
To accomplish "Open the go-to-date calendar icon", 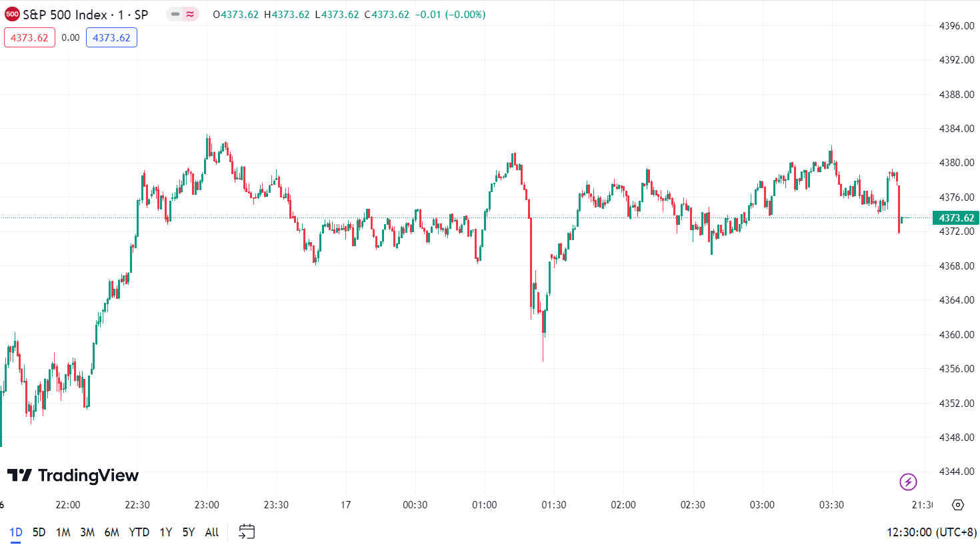I will coord(247,532).
